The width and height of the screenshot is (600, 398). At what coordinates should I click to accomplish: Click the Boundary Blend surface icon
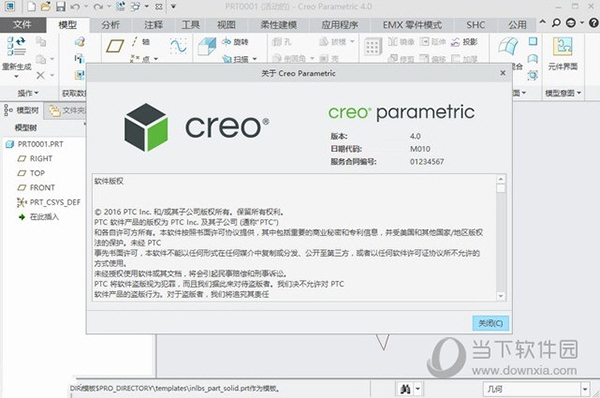tap(509, 46)
